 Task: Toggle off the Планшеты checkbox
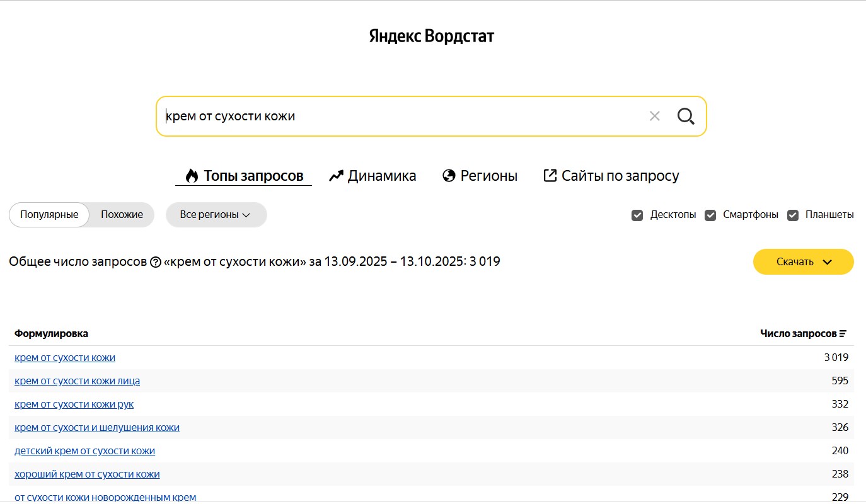point(793,215)
